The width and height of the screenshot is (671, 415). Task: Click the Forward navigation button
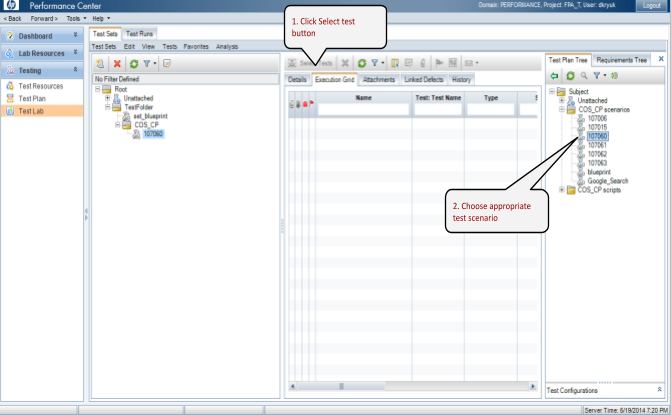point(44,18)
